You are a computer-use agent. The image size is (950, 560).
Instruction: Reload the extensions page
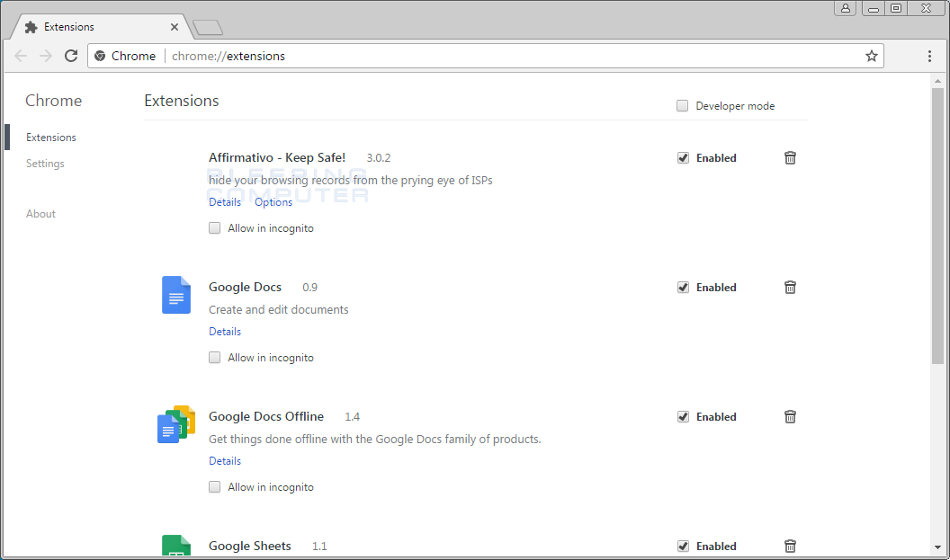point(71,57)
